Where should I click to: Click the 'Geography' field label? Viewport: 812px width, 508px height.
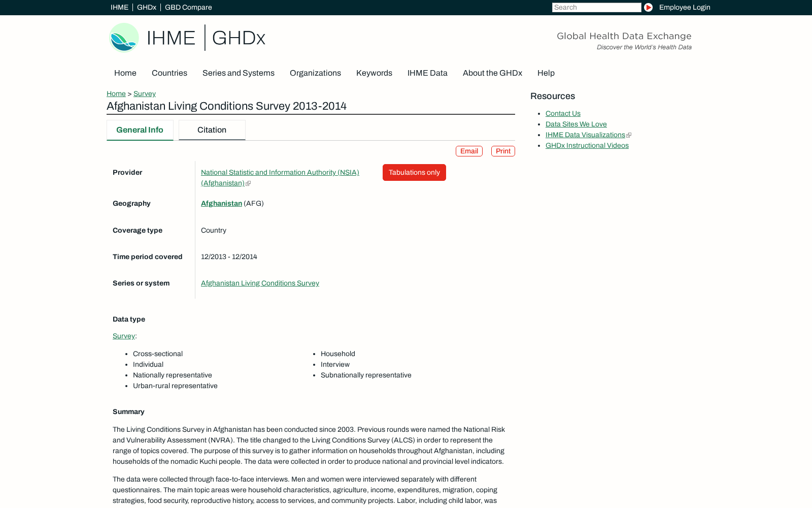coord(131,203)
